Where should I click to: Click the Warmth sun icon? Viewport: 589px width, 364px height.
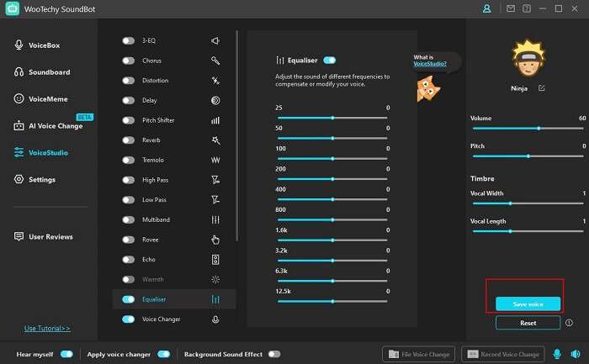(215, 279)
